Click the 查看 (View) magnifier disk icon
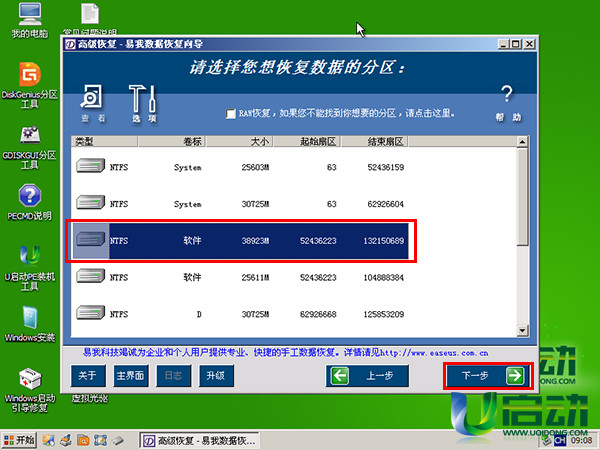The width and height of the screenshot is (600, 450). (x=93, y=102)
